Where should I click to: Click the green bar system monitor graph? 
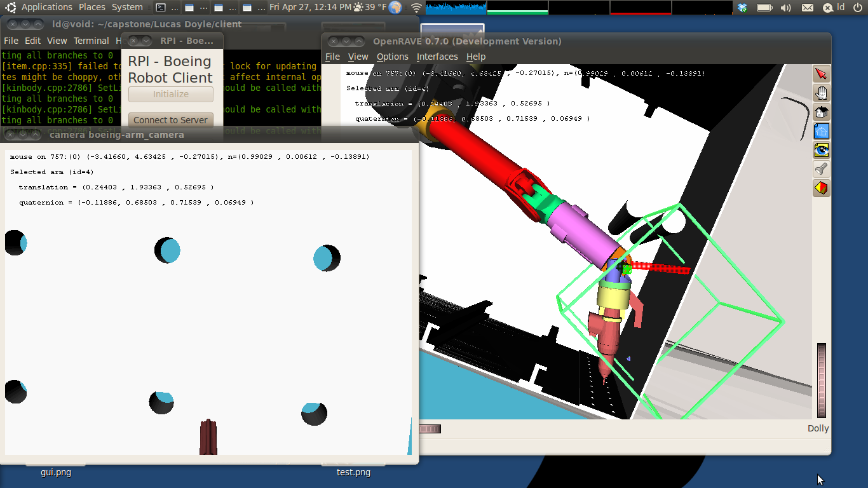(x=517, y=8)
